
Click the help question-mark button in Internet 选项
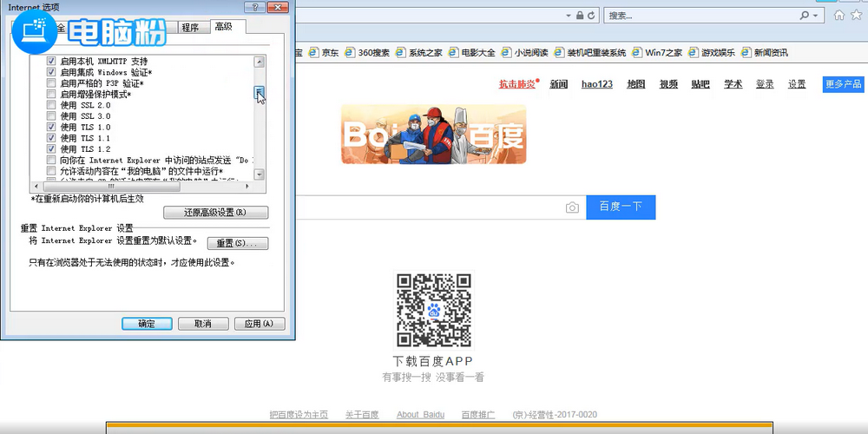point(254,7)
